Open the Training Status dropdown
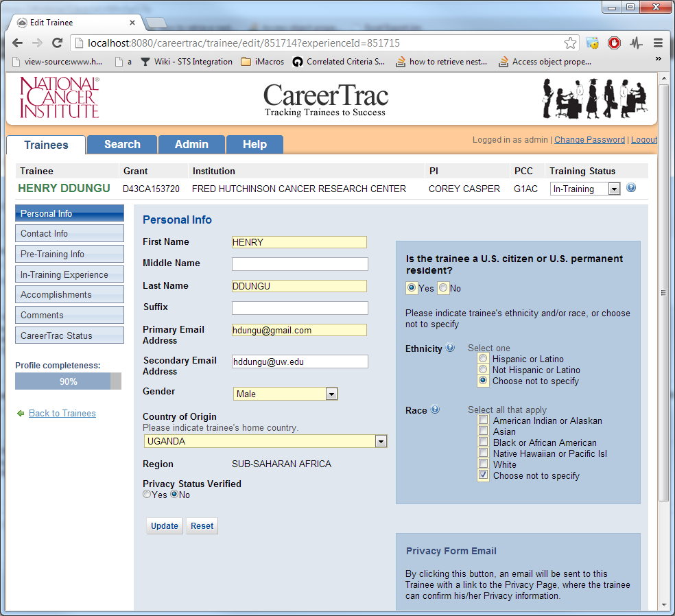Viewport: 675px width, 616px height. point(585,189)
